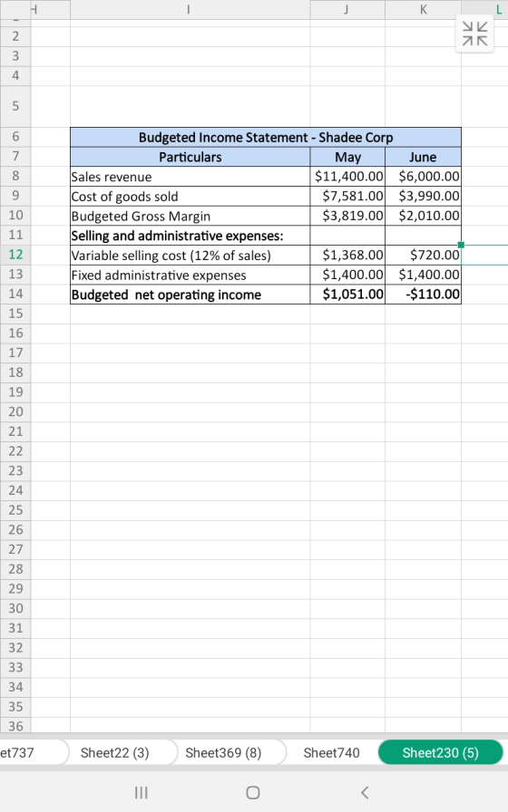Select column L header

point(485,9)
